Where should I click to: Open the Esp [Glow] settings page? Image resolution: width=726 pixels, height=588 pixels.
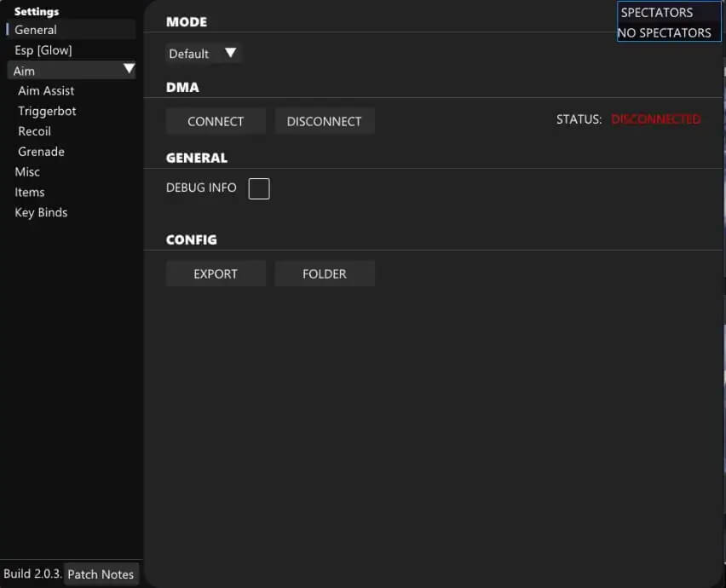point(43,50)
